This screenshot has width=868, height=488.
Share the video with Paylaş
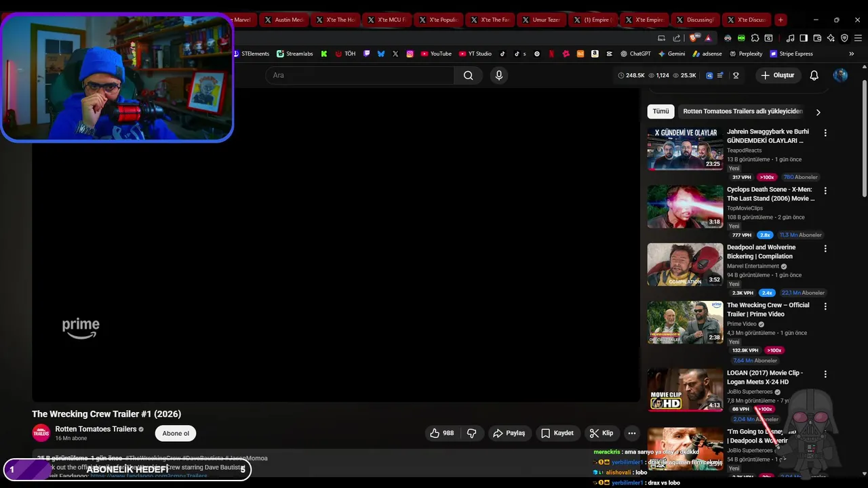tap(509, 433)
